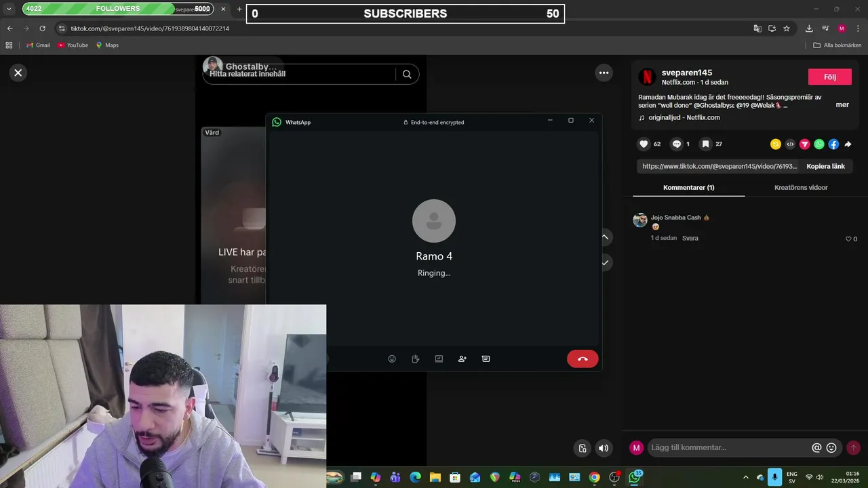This screenshot has height=488, width=868.
Task: Open Microsoft Edge from the taskbar
Action: point(415,477)
